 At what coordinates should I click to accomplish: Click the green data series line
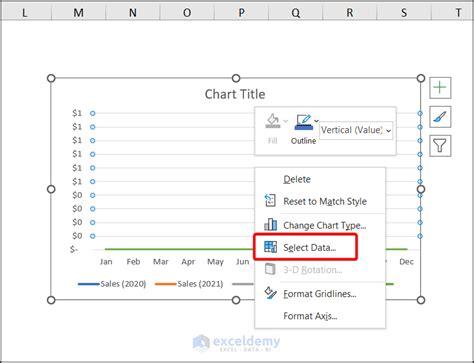click(179, 249)
